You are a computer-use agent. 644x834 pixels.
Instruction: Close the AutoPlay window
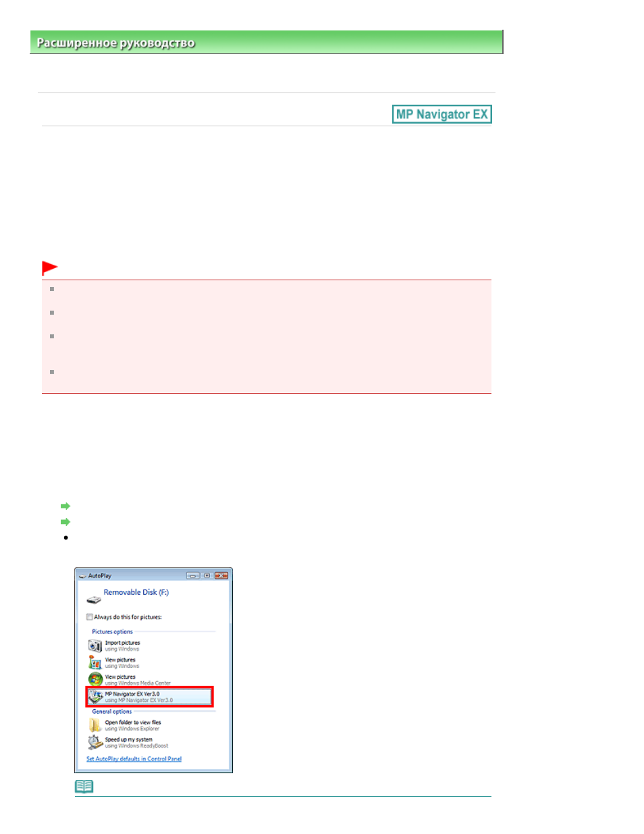(x=221, y=575)
